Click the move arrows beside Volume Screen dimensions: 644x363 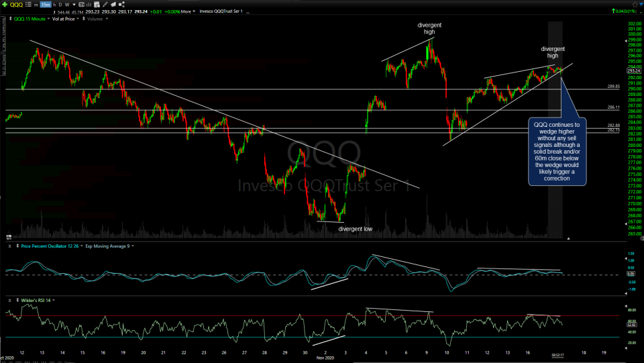tap(84, 19)
